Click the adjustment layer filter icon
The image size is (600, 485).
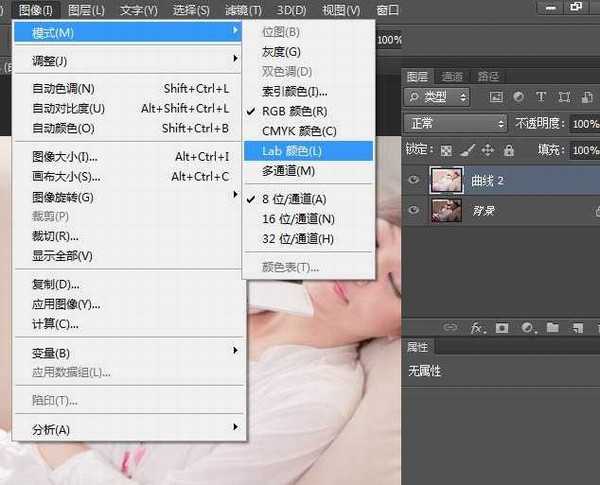pyautogui.click(x=518, y=97)
